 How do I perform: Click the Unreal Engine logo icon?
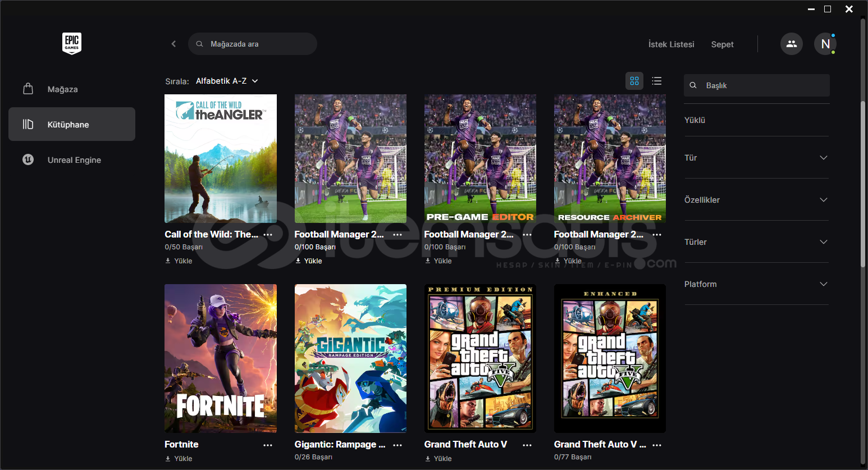pyautogui.click(x=28, y=159)
